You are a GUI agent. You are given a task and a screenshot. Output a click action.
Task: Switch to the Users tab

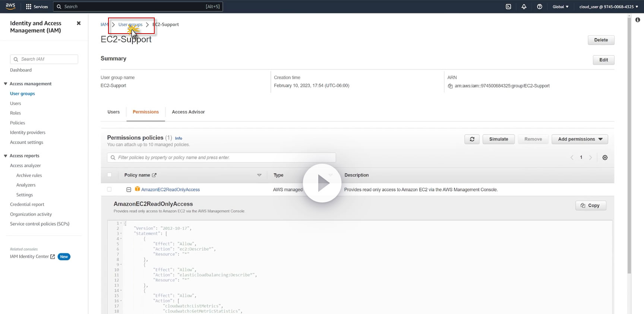point(114,112)
